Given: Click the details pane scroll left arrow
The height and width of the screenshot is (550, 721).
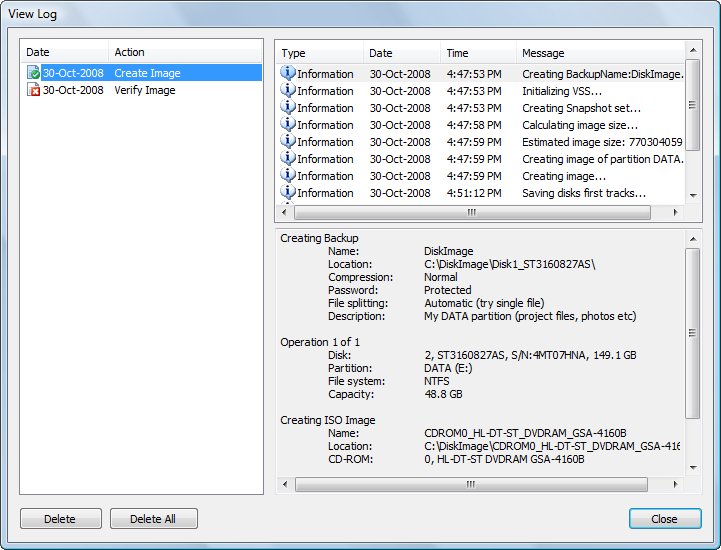Looking at the screenshot, I should (285, 484).
